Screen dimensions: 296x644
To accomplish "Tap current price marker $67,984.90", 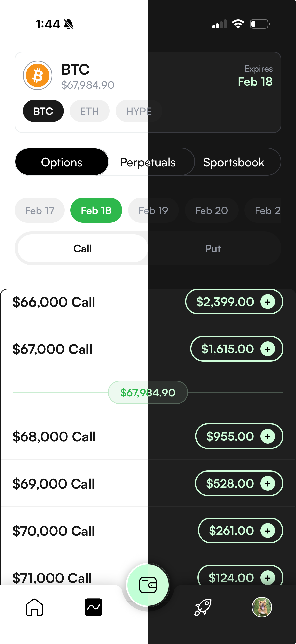I will pos(148,392).
